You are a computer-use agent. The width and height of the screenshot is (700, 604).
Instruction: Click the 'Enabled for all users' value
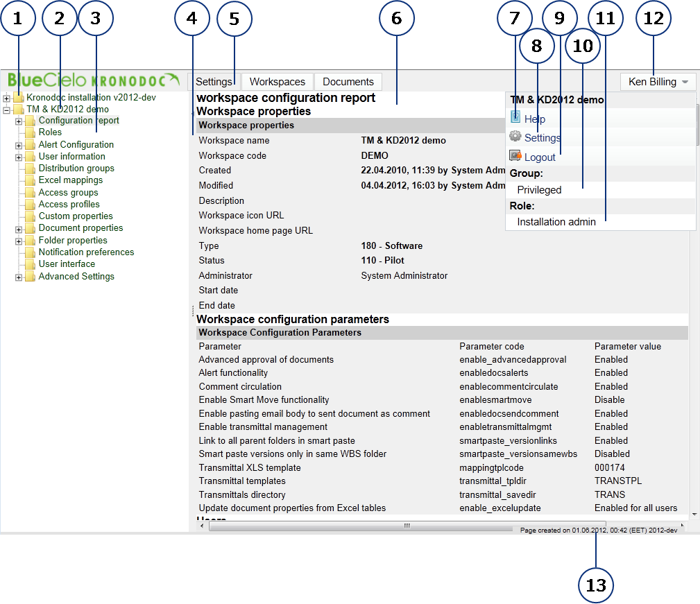click(635, 508)
